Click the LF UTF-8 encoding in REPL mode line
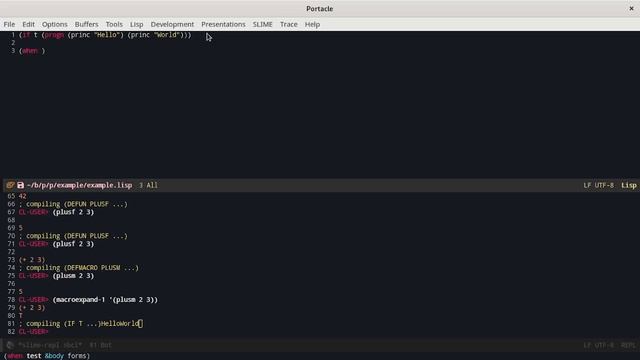640x360 pixels. [598, 345]
